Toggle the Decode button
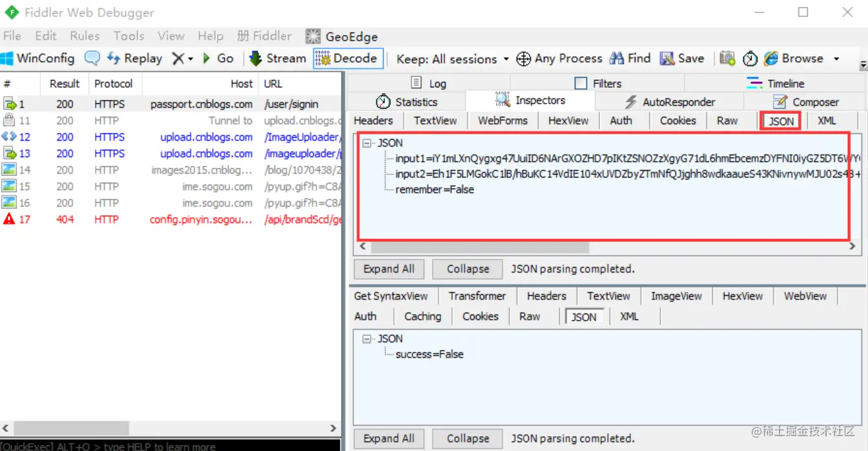868x451 pixels. point(348,58)
